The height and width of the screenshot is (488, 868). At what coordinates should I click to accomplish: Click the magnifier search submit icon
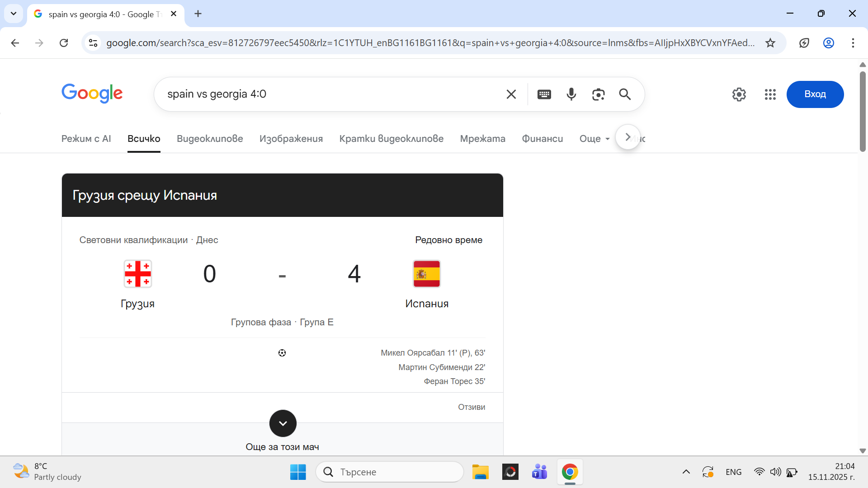625,94
